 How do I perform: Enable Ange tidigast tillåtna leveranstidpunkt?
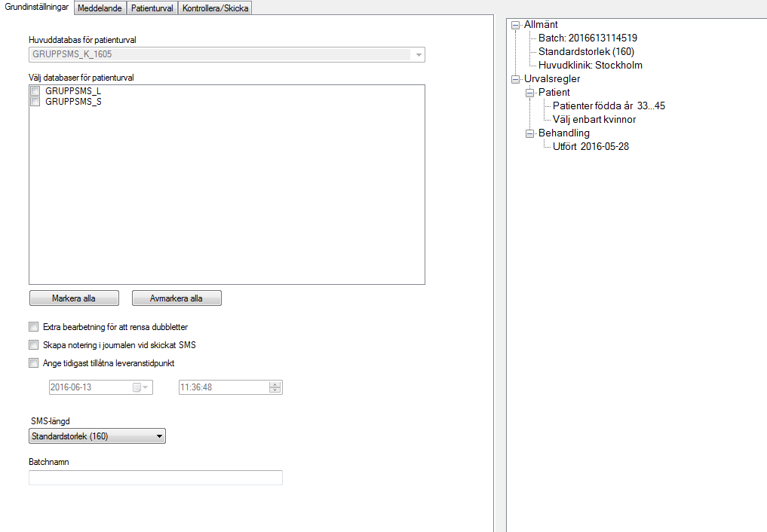pyautogui.click(x=33, y=362)
